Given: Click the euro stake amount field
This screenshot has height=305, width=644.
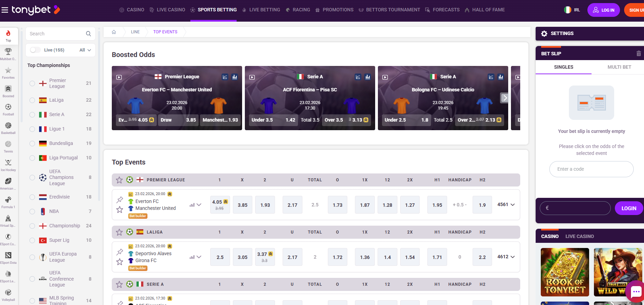Looking at the screenshot, I should tap(575, 208).
